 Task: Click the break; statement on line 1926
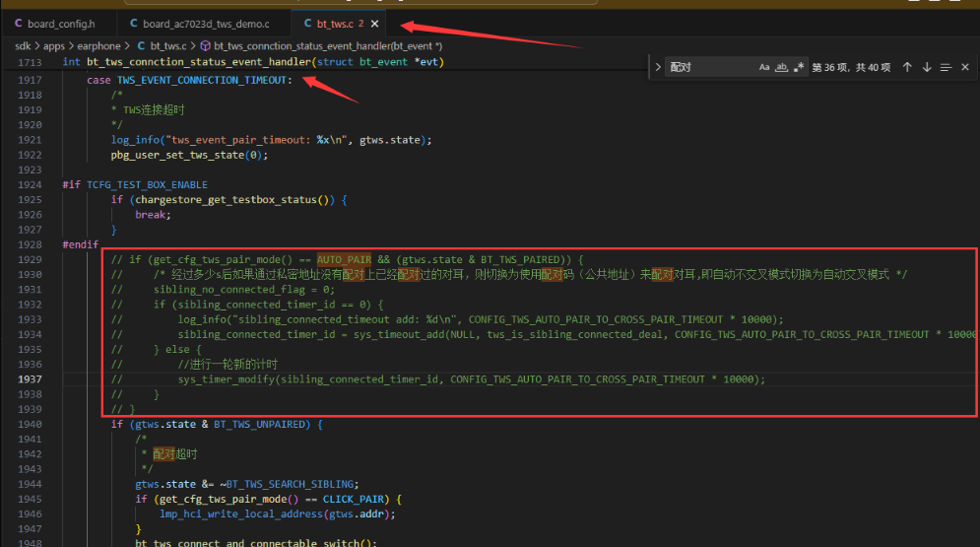[x=153, y=215]
